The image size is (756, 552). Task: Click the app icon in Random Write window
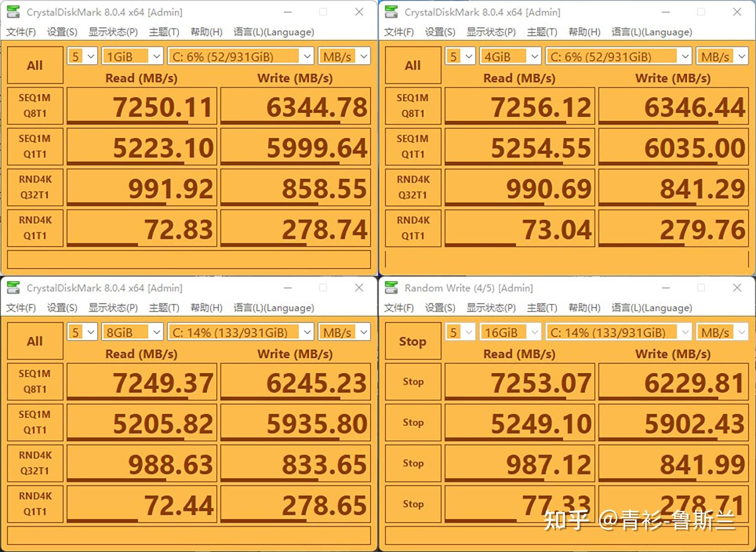(x=391, y=288)
